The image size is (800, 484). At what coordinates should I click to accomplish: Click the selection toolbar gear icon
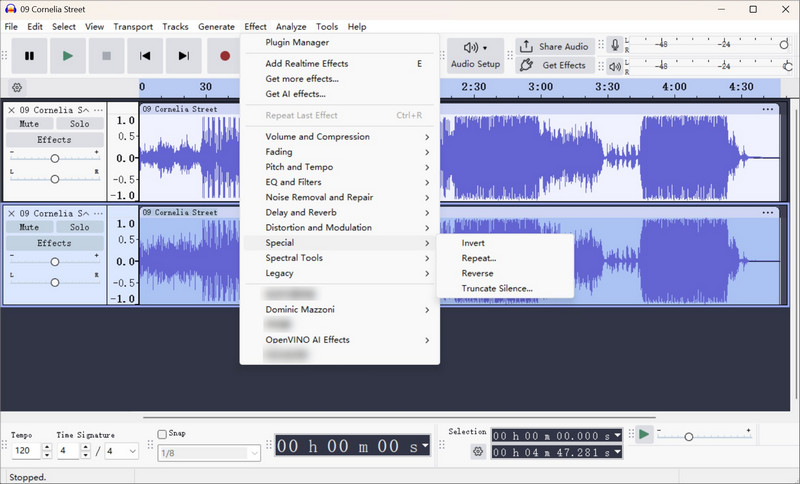point(478,452)
